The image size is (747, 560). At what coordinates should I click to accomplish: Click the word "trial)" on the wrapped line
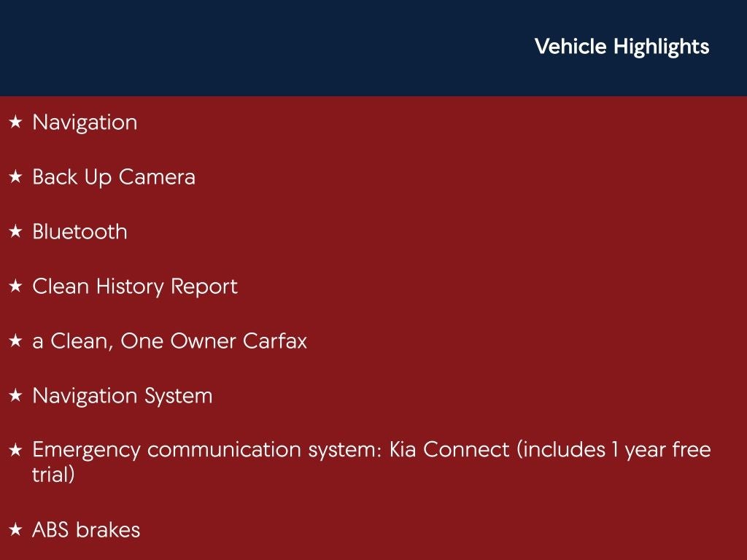tap(53, 475)
